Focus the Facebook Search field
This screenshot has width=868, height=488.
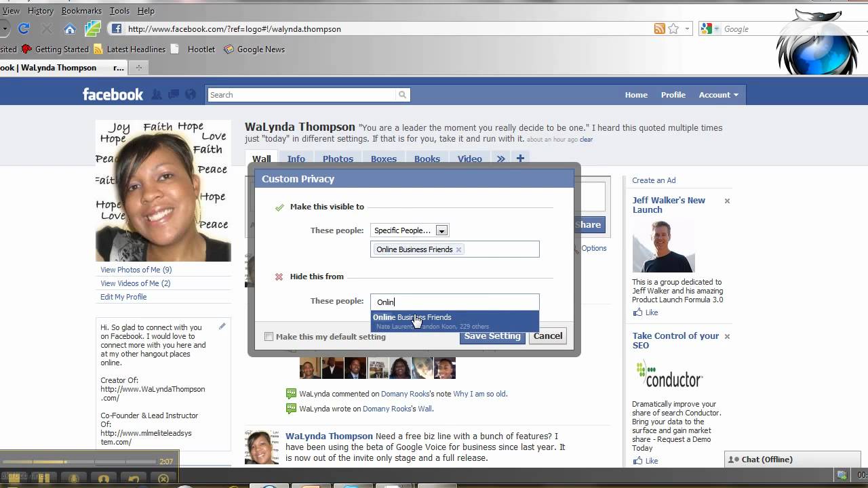(x=302, y=95)
